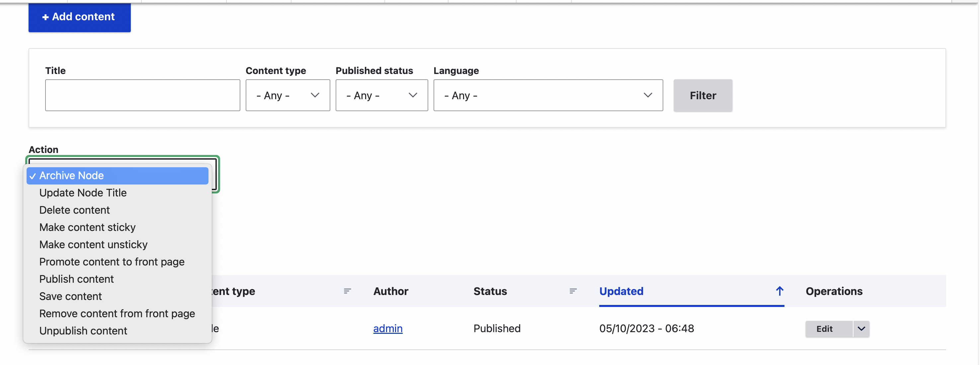Click the admin author link

(387, 328)
